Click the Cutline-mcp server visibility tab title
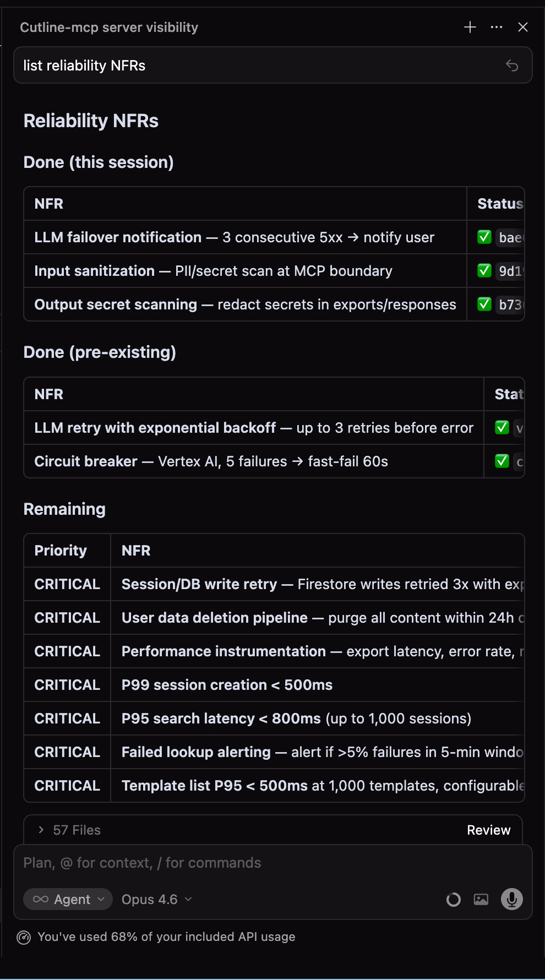This screenshot has height=980, width=545. click(x=109, y=28)
